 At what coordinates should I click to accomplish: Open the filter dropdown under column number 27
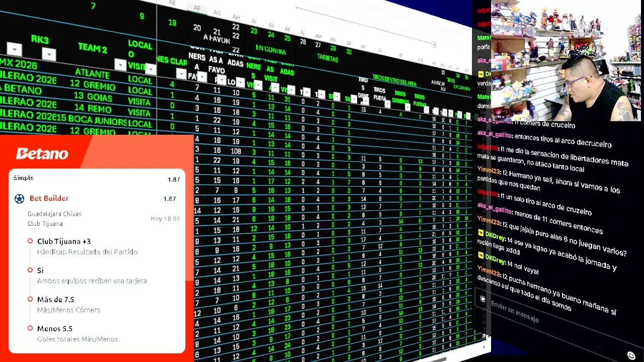coord(321,94)
